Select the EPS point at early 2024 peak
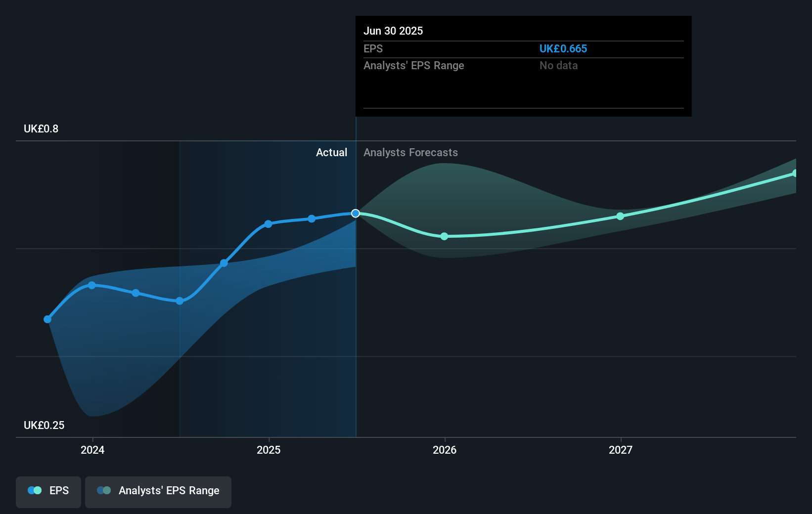 coord(92,285)
